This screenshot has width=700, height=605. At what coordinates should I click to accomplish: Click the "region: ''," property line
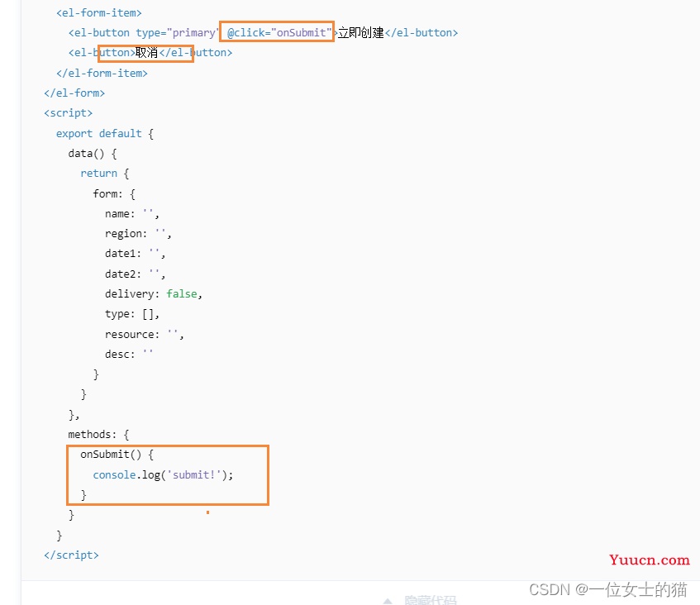[138, 234]
